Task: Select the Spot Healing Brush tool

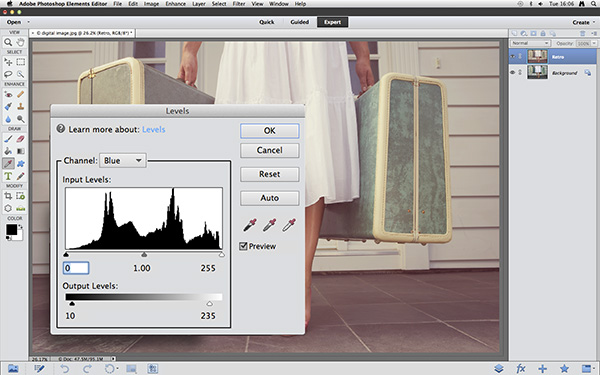Action: [x=21, y=94]
